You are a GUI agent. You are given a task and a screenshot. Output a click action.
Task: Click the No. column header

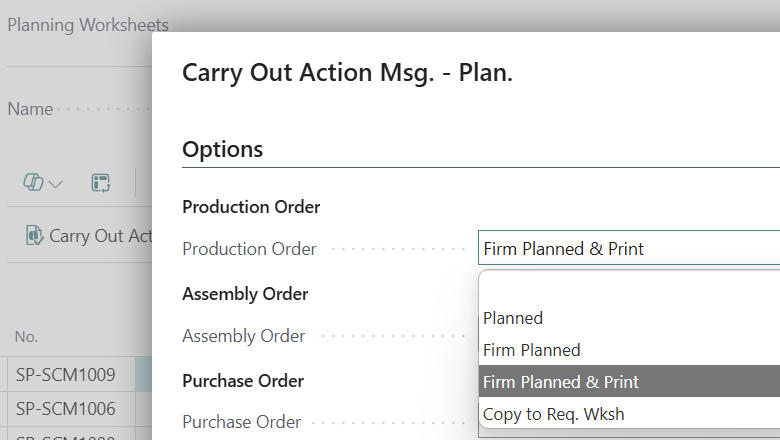[26, 337]
